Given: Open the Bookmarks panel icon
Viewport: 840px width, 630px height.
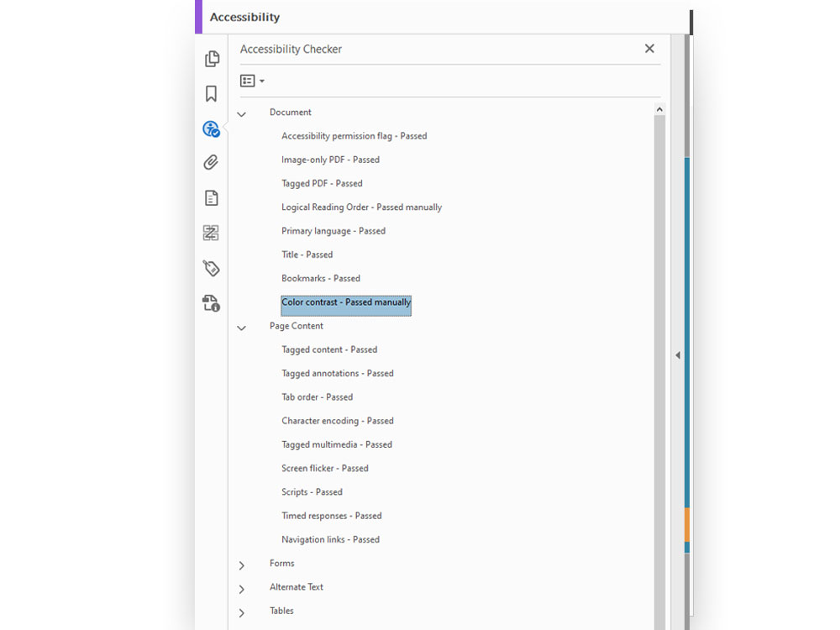Looking at the screenshot, I should [211, 94].
